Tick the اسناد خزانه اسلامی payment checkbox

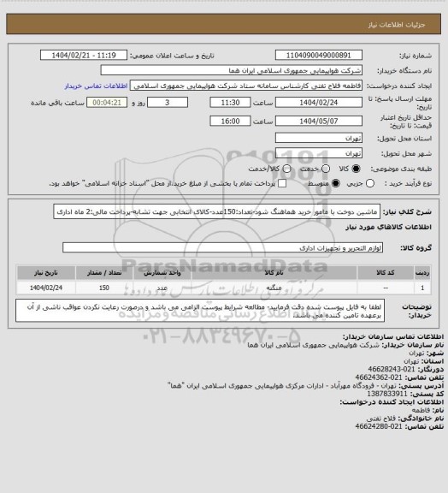coord(282,183)
